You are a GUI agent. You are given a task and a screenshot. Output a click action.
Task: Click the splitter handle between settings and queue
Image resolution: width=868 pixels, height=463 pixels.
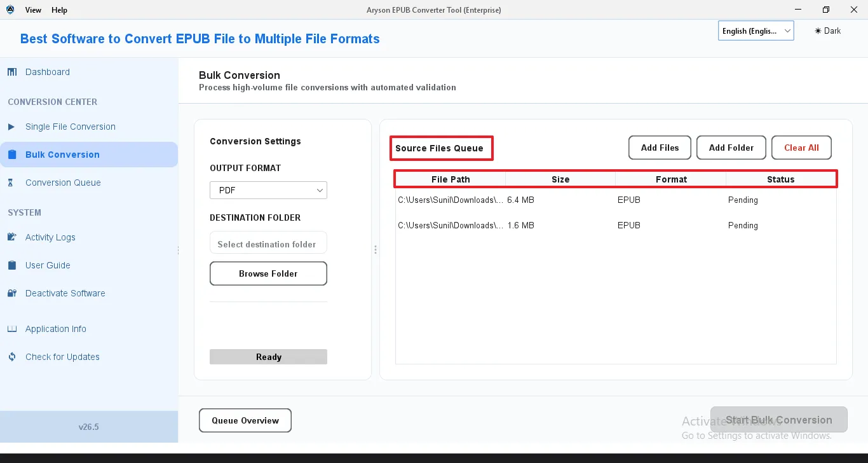[376, 250]
